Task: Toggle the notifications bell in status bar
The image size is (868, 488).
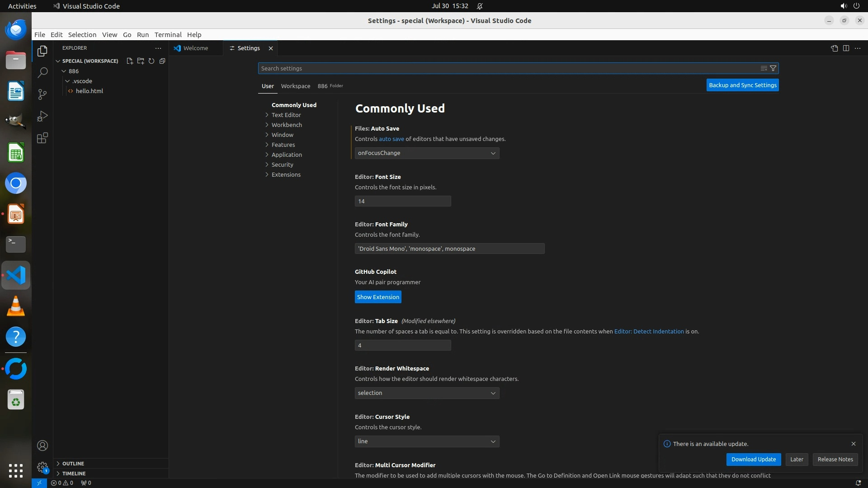Action: (x=858, y=483)
